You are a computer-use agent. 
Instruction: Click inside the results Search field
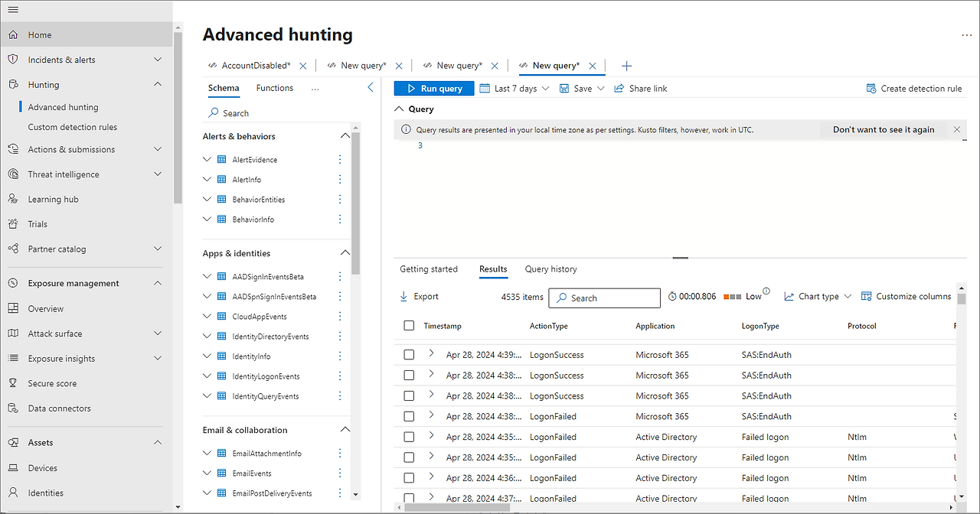(x=612, y=298)
